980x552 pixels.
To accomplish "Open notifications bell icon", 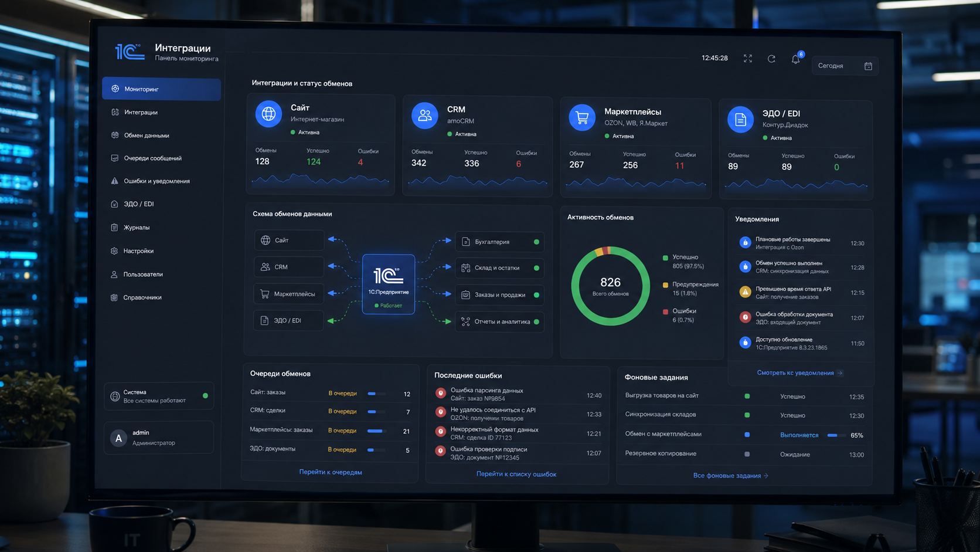I will 795,59.
